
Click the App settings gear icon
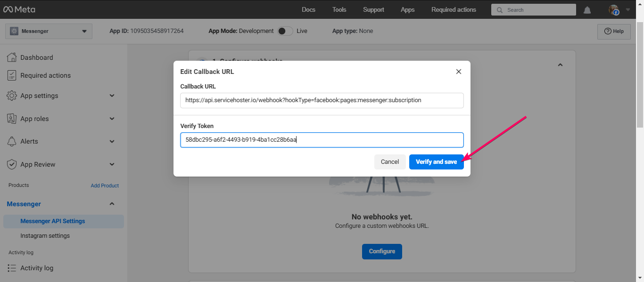pos(12,96)
